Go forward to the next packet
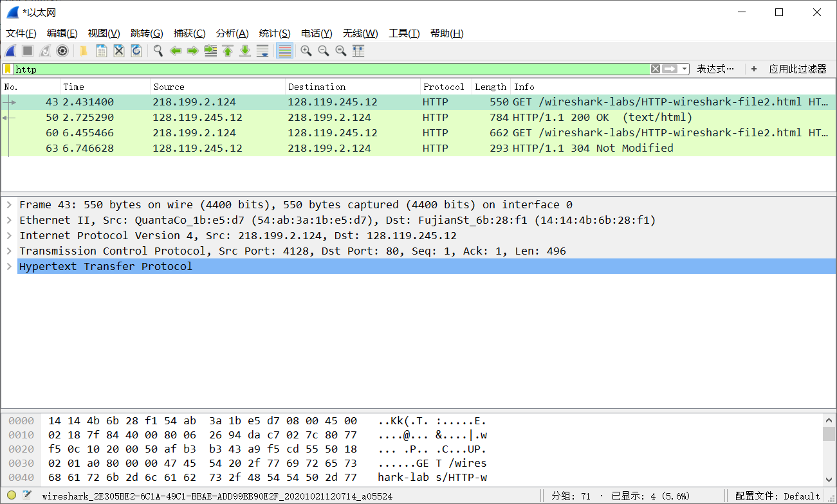837x504 pixels. pyautogui.click(x=192, y=51)
